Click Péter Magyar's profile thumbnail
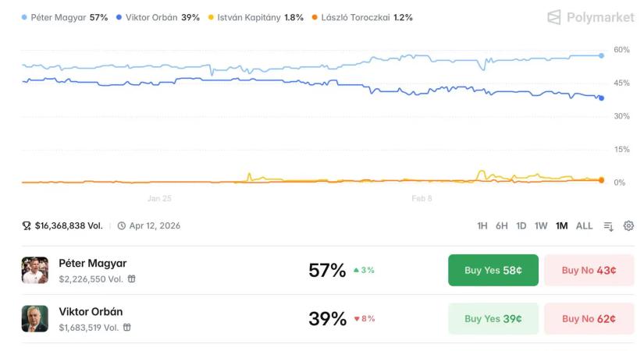The height and width of the screenshot is (351, 644). point(35,270)
